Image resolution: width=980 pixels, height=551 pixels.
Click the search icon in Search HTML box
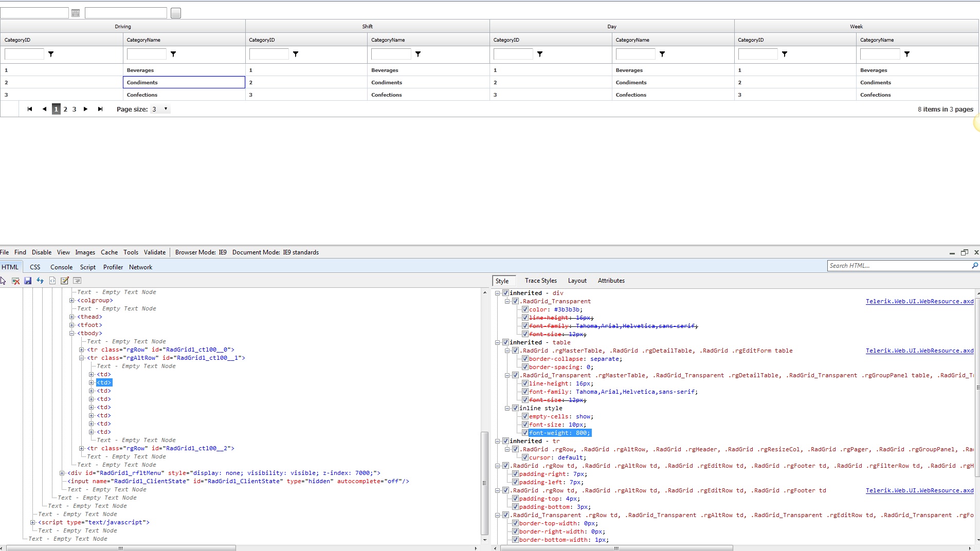coord(974,266)
